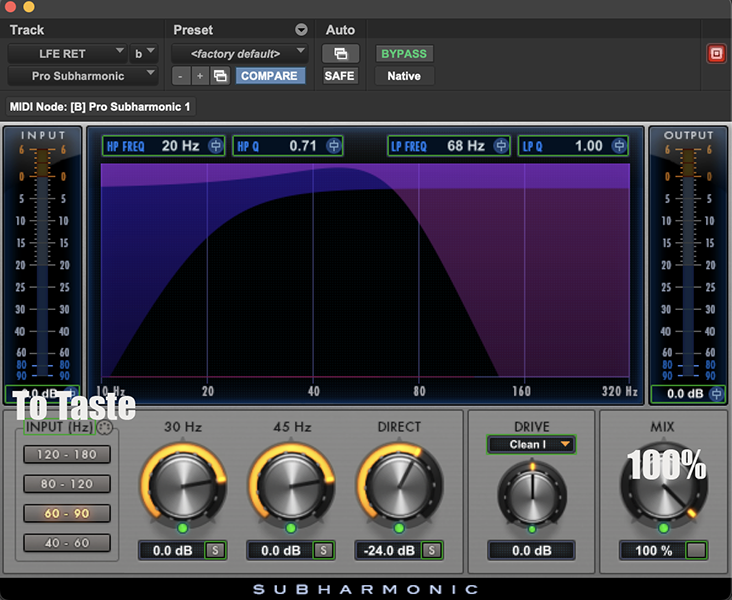
Task: Click the copy preset settings icon
Action: point(220,76)
